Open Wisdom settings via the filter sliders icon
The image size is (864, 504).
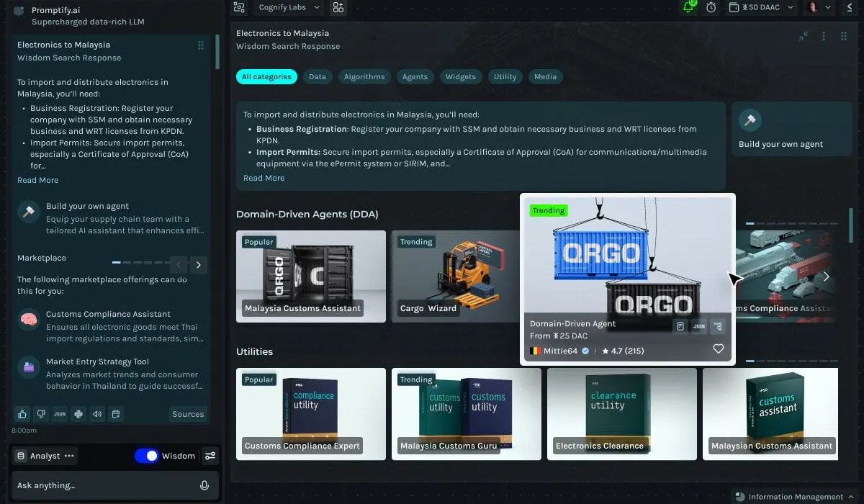(x=210, y=456)
